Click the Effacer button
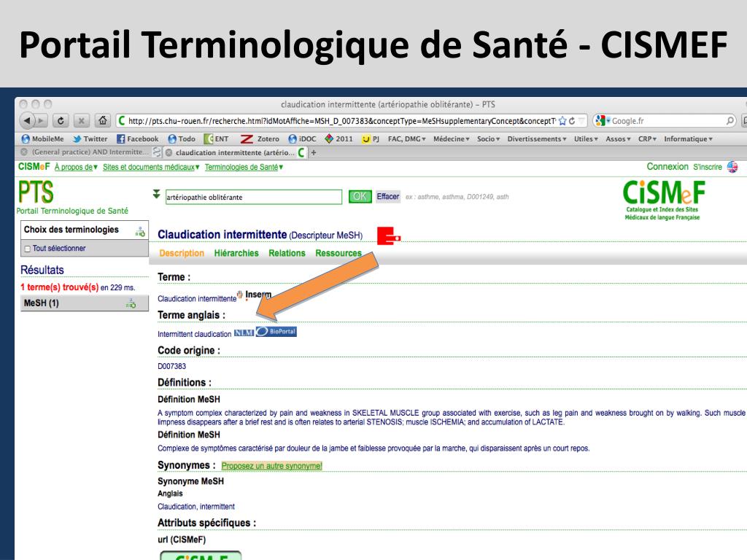Viewport: 747px width, 560px height. [388, 196]
